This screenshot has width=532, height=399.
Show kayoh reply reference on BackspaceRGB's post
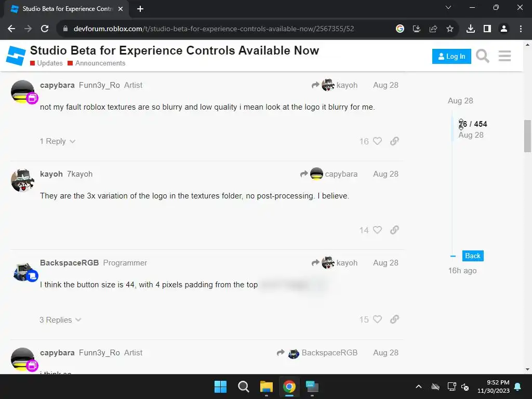[x=335, y=263]
